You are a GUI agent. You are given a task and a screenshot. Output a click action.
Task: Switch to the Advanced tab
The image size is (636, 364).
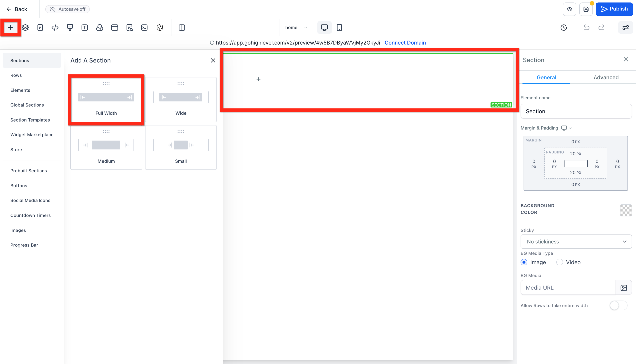(606, 77)
